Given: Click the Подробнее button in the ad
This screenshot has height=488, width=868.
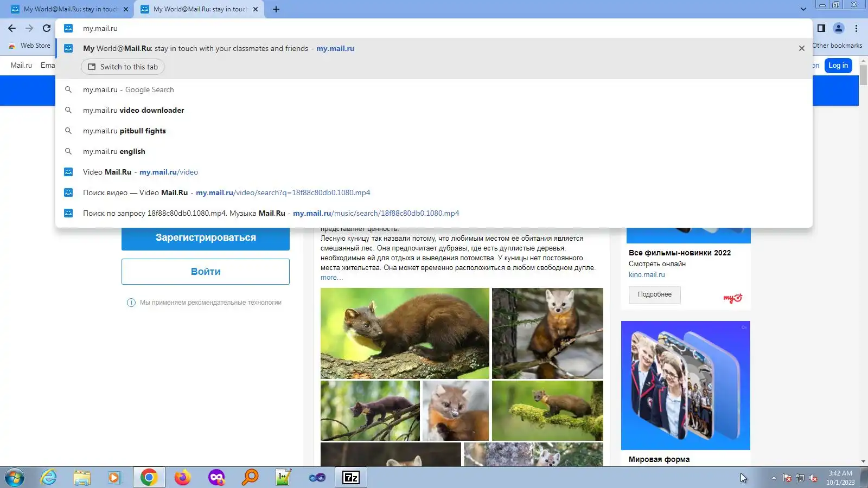Looking at the screenshot, I should (x=655, y=294).
